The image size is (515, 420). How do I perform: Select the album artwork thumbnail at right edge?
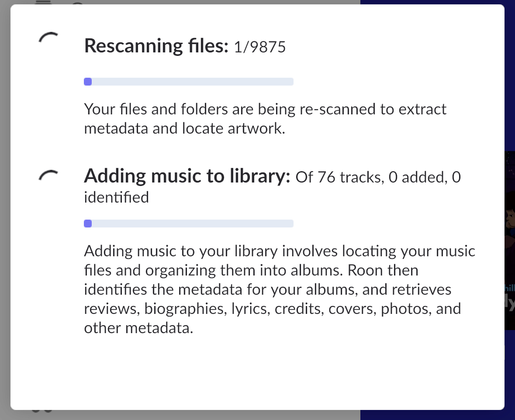(510, 241)
